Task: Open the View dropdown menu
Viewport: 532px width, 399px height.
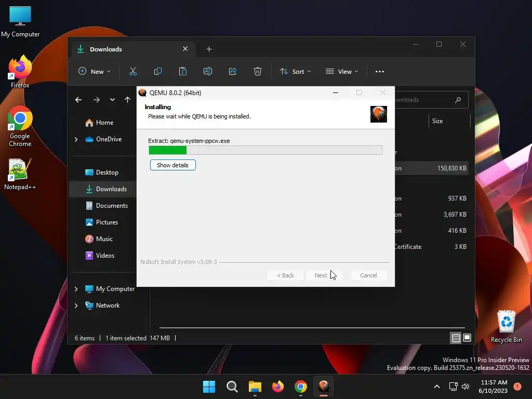Action: point(342,72)
